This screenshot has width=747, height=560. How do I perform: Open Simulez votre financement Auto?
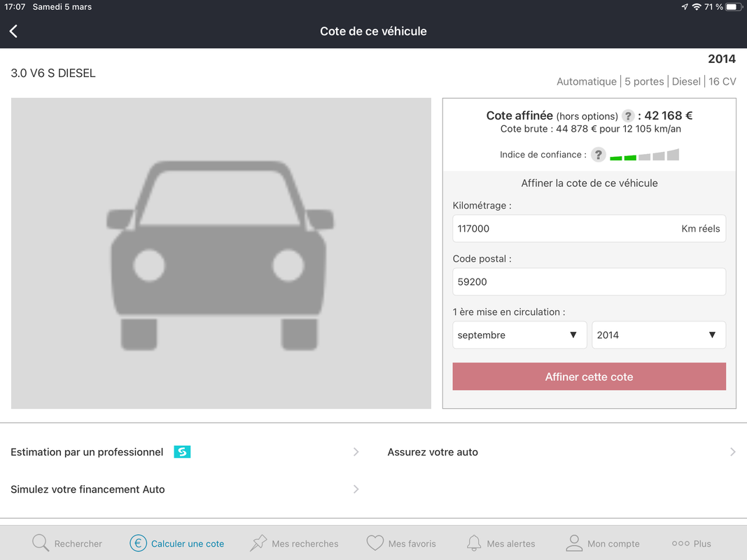click(185, 489)
